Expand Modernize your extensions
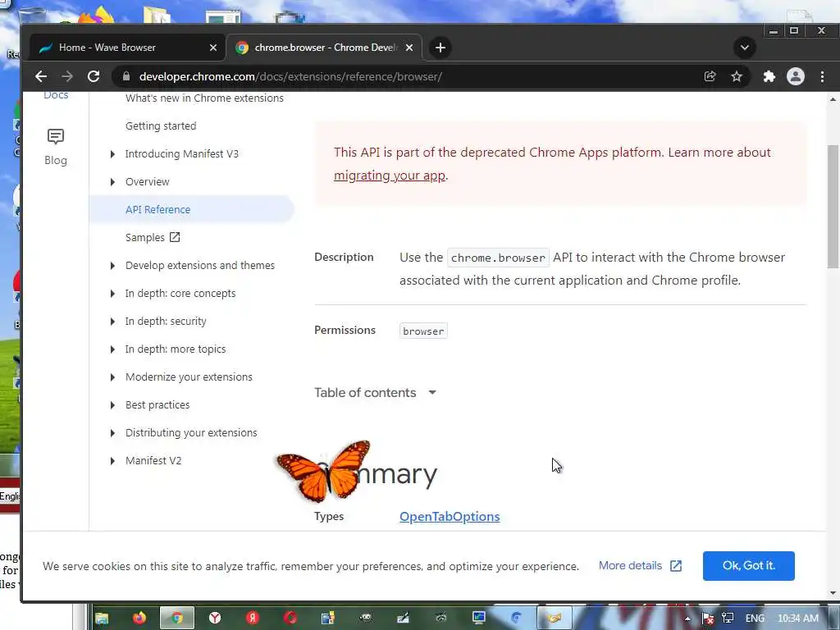The width and height of the screenshot is (840, 630). point(112,377)
